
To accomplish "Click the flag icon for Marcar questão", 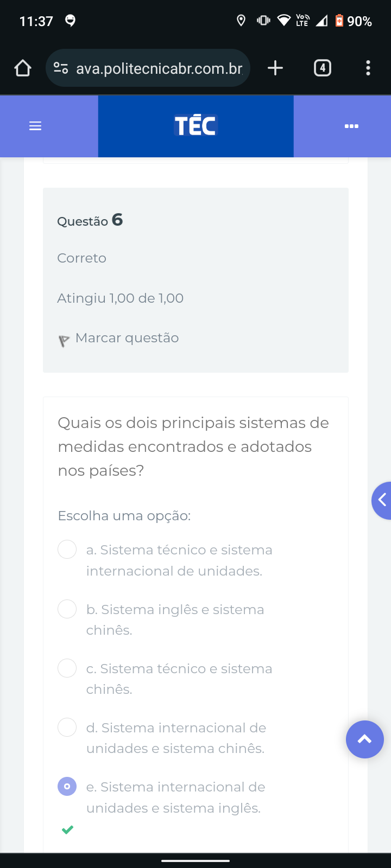I will (64, 341).
